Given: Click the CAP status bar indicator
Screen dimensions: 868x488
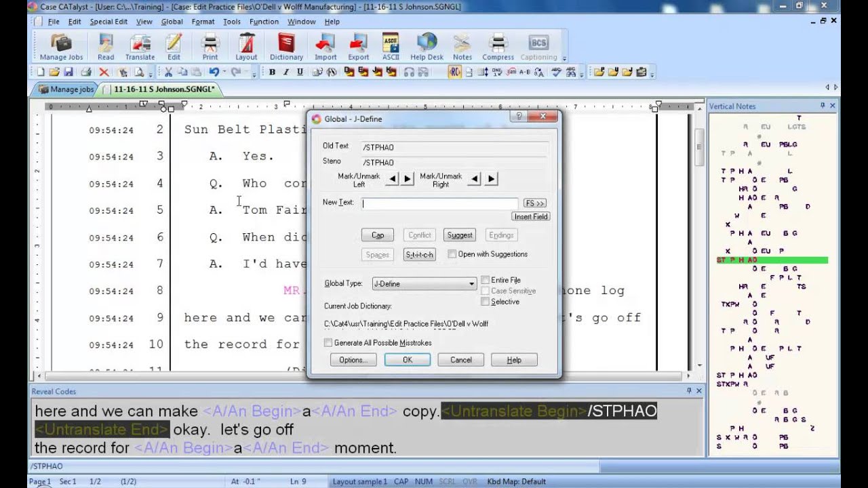Looking at the screenshot, I should tap(401, 482).
